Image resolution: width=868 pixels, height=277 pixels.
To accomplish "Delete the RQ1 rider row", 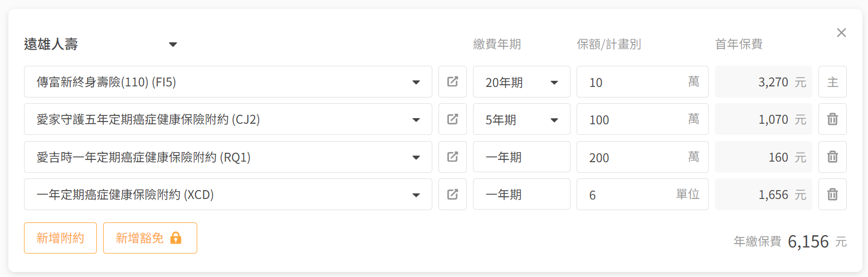I will point(832,157).
